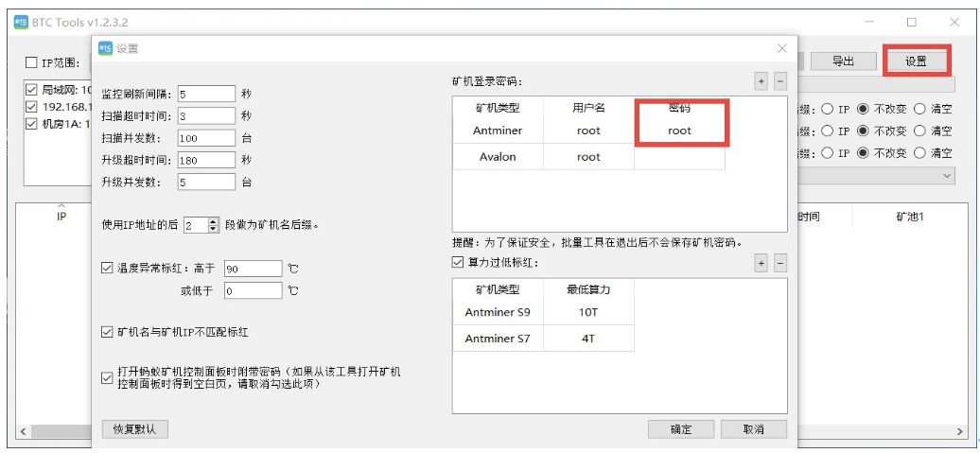Click 扫描并发数 input field
980x453 pixels.
click(x=206, y=138)
